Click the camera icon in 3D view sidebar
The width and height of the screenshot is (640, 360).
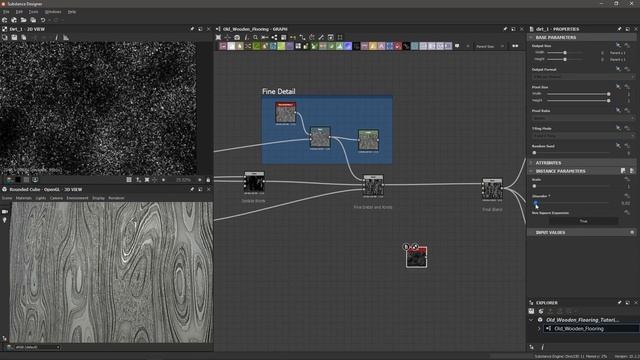click(4, 212)
